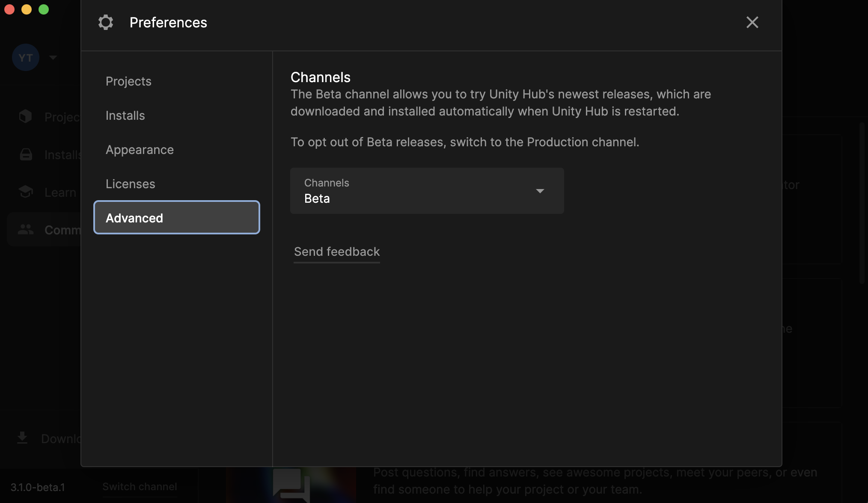This screenshot has width=868, height=503.
Task: Click the Send feedback link
Action: click(x=336, y=251)
